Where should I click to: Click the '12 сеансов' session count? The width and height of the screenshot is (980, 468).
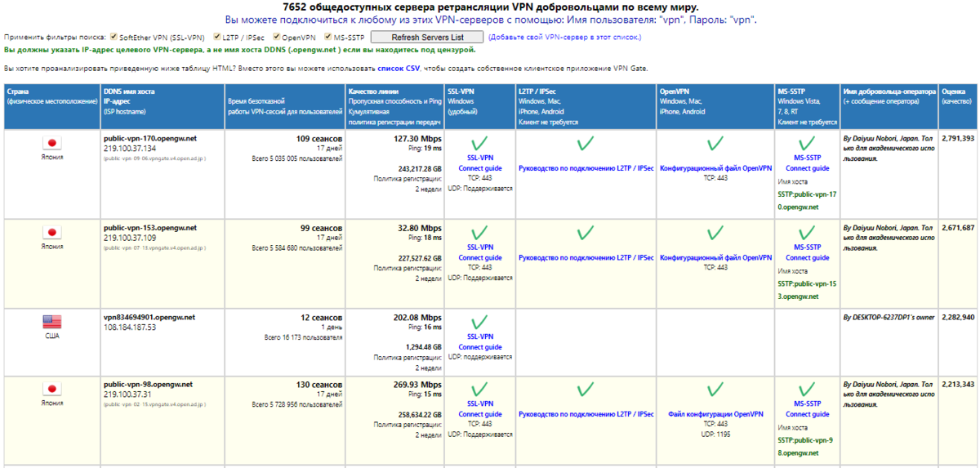click(x=321, y=317)
